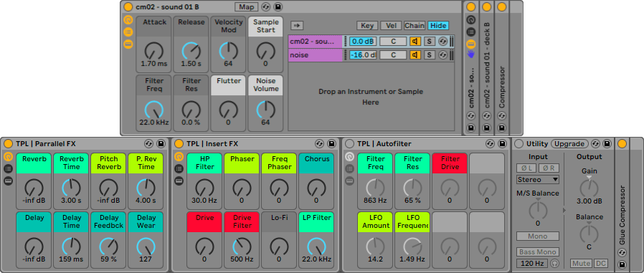Viewport: 644px width, 273px height.
Task: Solo the noise chain
Action: click(429, 54)
